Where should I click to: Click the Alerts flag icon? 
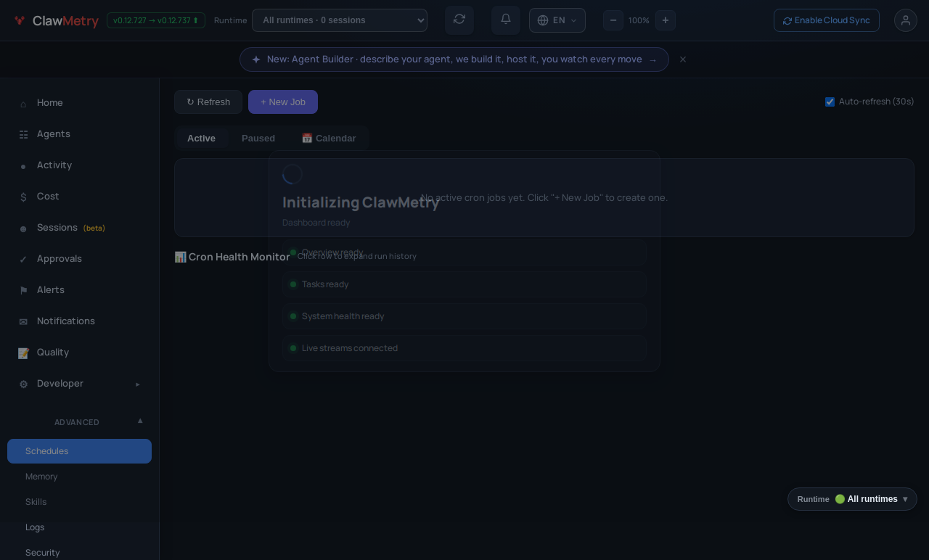pyautogui.click(x=23, y=290)
